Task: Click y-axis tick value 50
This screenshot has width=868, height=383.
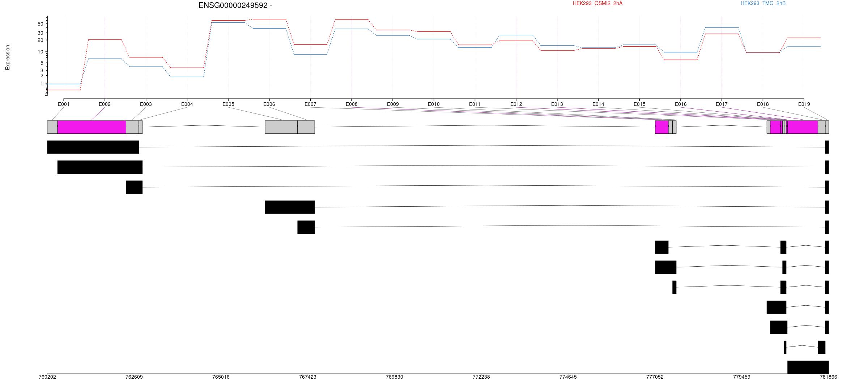Action: click(x=40, y=24)
